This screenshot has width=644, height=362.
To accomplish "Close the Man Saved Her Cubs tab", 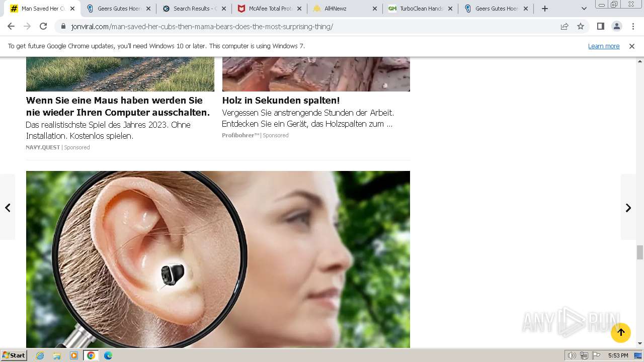I will pyautogui.click(x=72, y=9).
